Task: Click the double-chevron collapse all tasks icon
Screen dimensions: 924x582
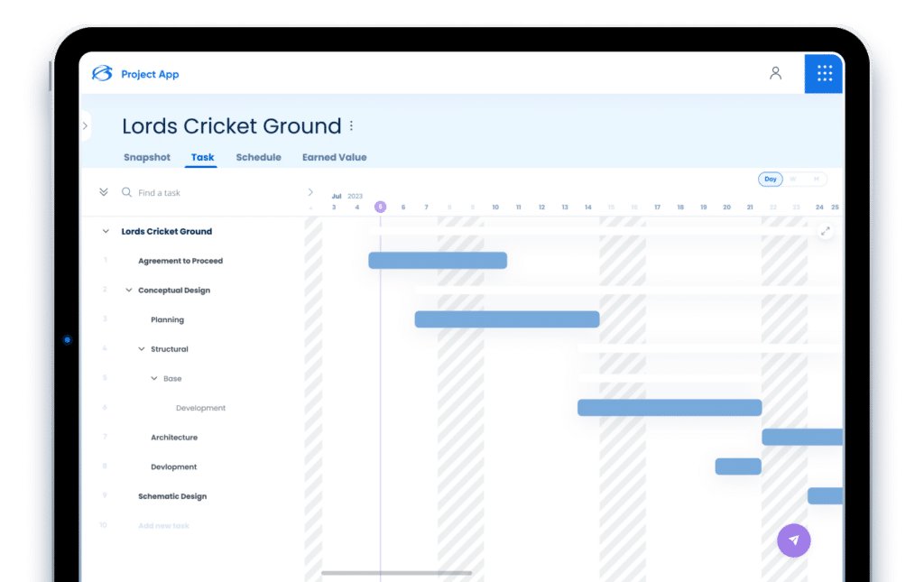Action: point(104,192)
